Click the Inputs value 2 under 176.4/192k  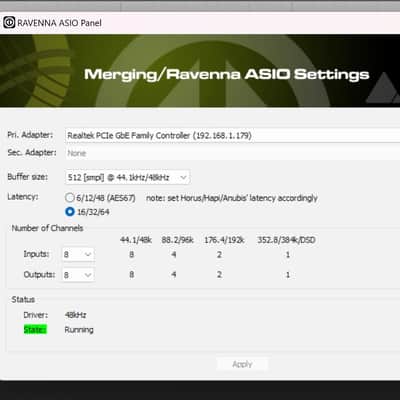(219, 255)
